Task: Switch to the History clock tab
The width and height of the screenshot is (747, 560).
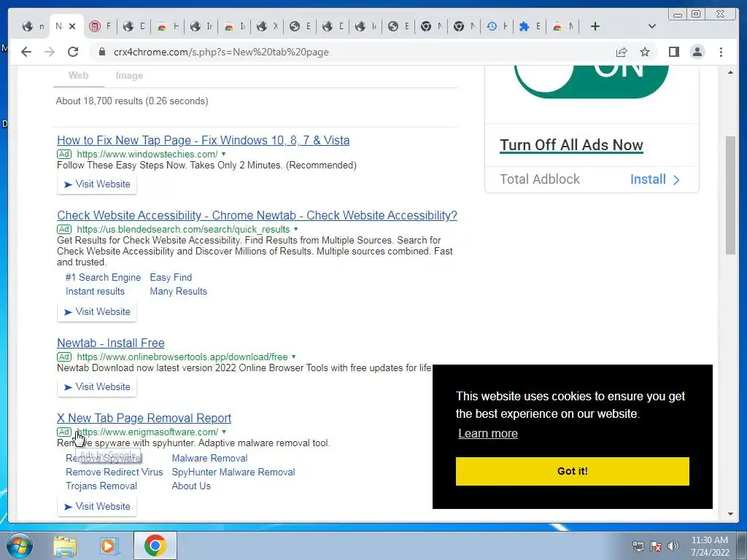Action: point(497,26)
